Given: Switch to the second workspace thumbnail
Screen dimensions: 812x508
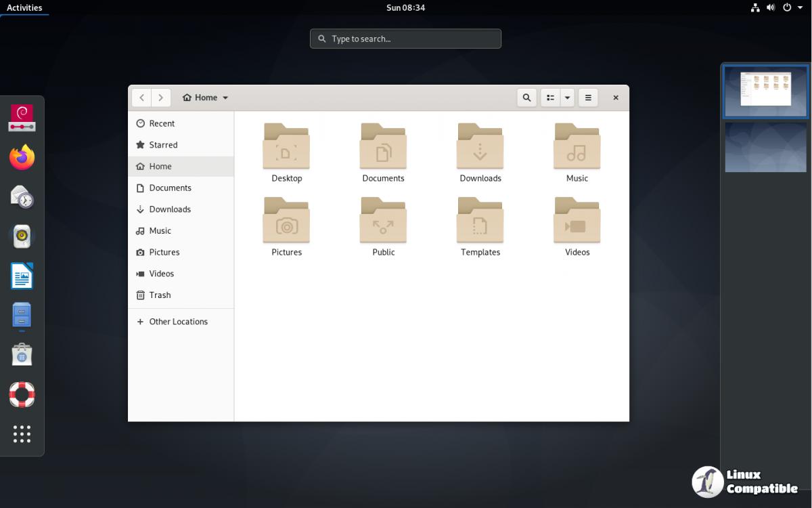Looking at the screenshot, I should (x=765, y=148).
